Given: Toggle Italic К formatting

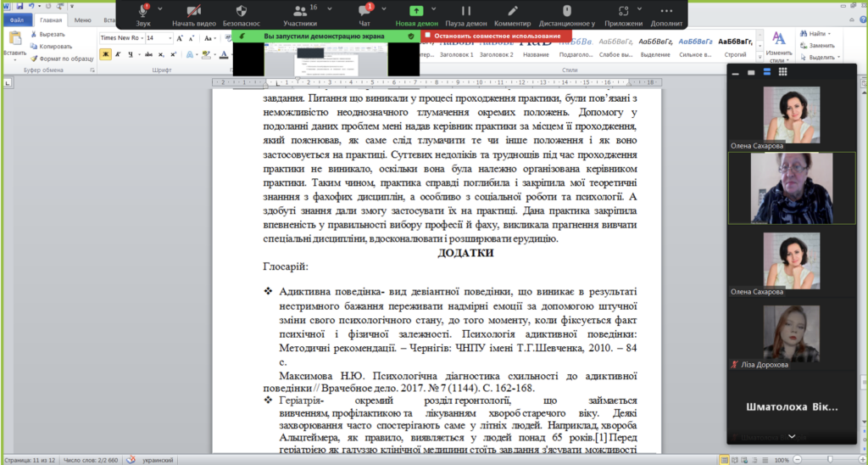Looking at the screenshot, I should [x=119, y=54].
